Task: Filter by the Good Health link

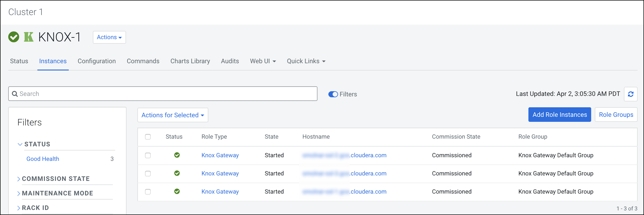Action: 43,159
